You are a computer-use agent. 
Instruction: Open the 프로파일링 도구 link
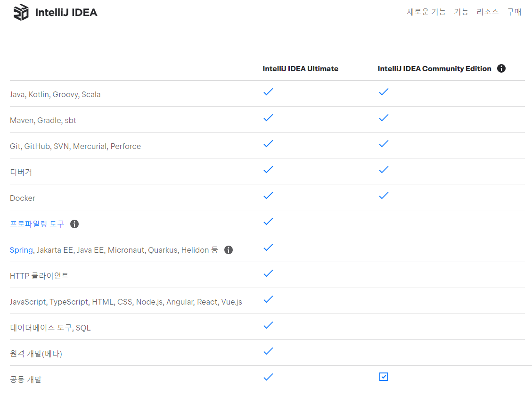click(37, 224)
